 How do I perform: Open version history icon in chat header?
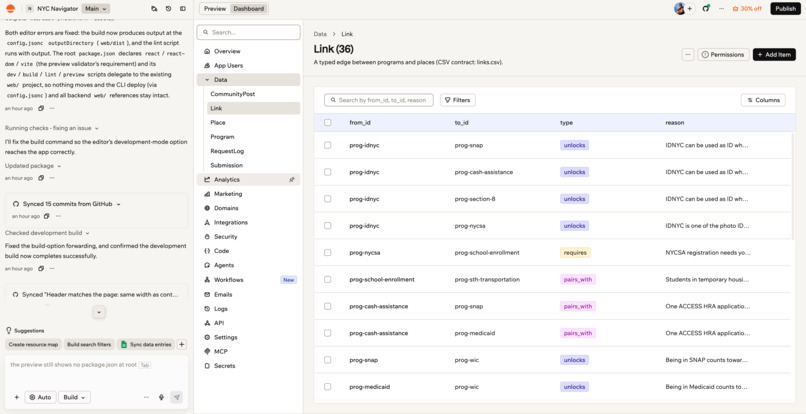(x=169, y=9)
